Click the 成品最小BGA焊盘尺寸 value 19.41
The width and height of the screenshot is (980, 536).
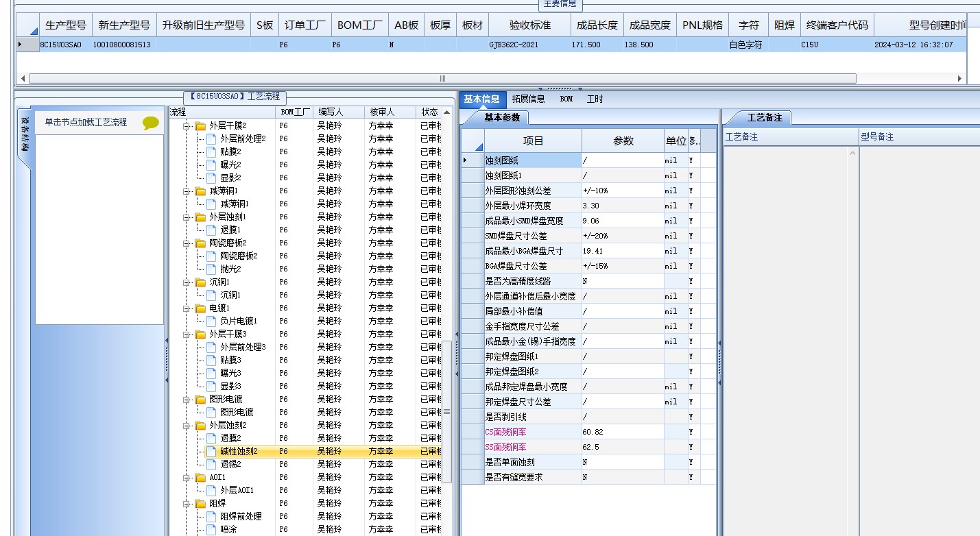(623, 251)
